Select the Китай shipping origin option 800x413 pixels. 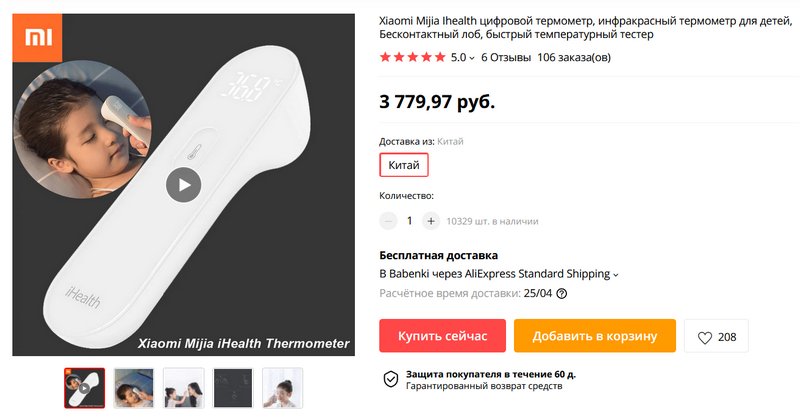pos(404,165)
